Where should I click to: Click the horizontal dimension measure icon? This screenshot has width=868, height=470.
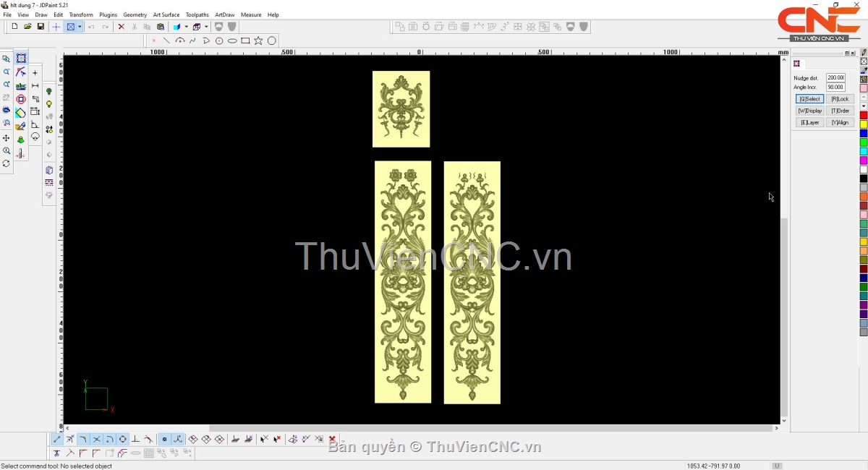[x=35, y=86]
